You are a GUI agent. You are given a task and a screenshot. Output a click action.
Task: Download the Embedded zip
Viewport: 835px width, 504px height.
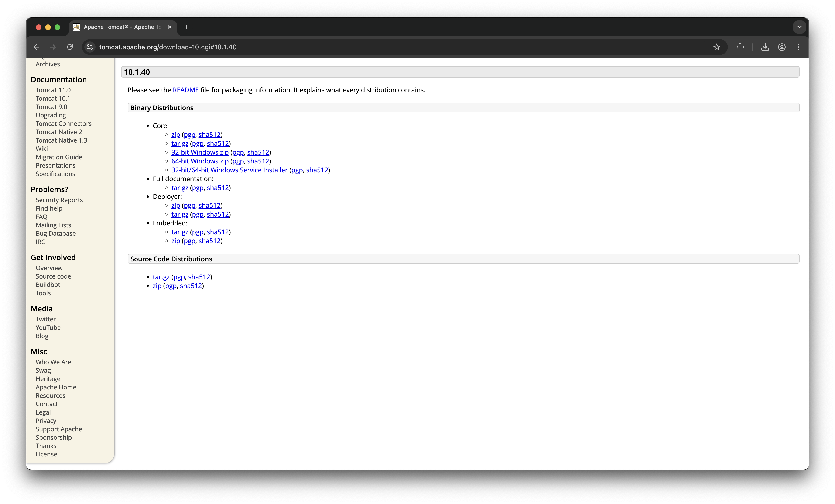(x=175, y=241)
